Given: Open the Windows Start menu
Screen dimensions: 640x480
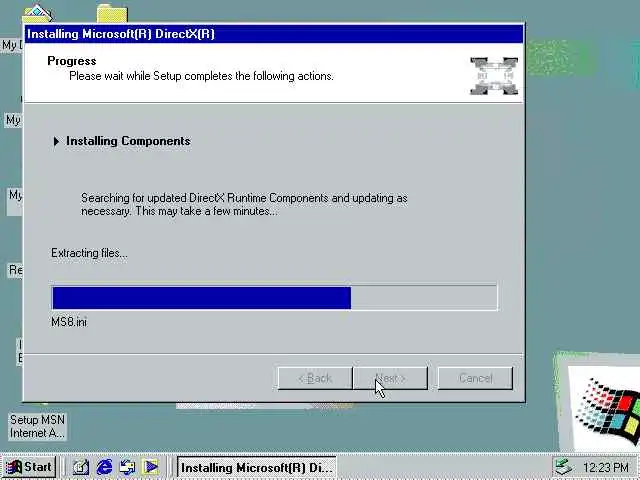Looking at the screenshot, I should (29, 467).
